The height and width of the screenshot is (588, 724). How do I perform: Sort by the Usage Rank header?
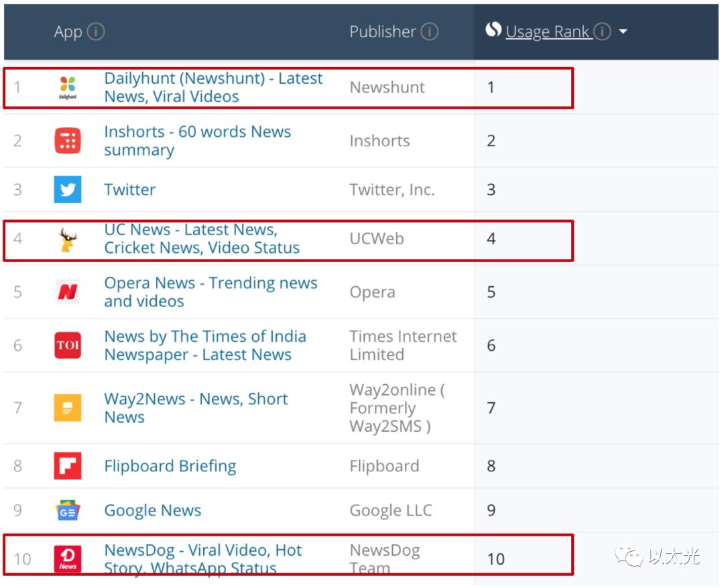548,32
